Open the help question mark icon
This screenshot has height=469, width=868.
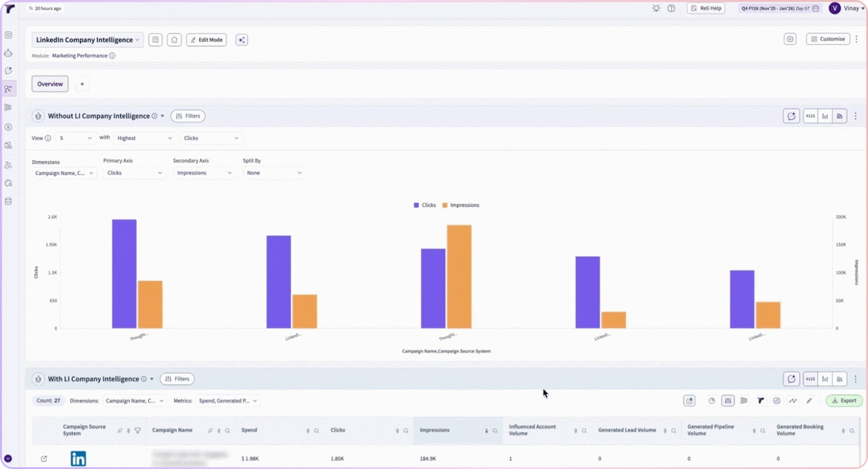click(671, 8)
